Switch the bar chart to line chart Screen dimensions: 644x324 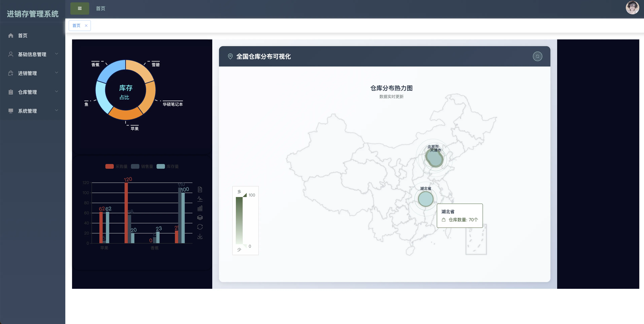200,199
